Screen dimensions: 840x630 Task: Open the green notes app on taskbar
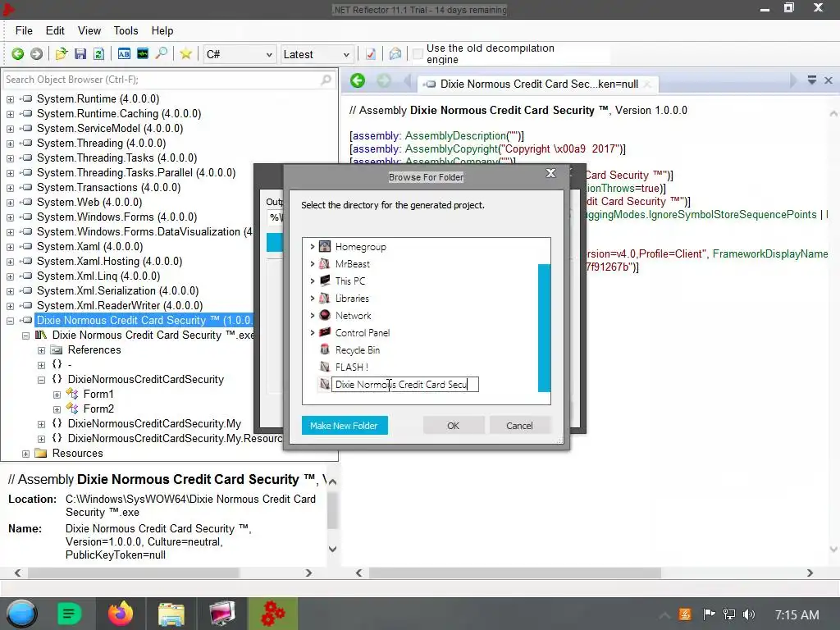click(x=69, y=614)
